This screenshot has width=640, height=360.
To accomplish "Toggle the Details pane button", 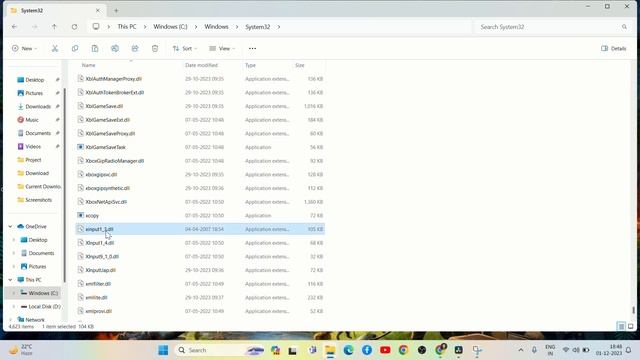I will [x=613, y=49].
